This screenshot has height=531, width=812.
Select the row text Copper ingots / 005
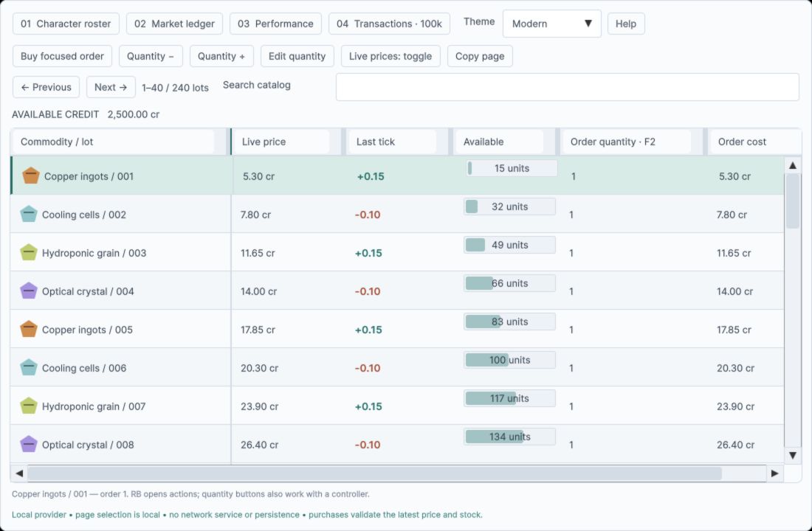pyautogui.click(x=88, y=330)
